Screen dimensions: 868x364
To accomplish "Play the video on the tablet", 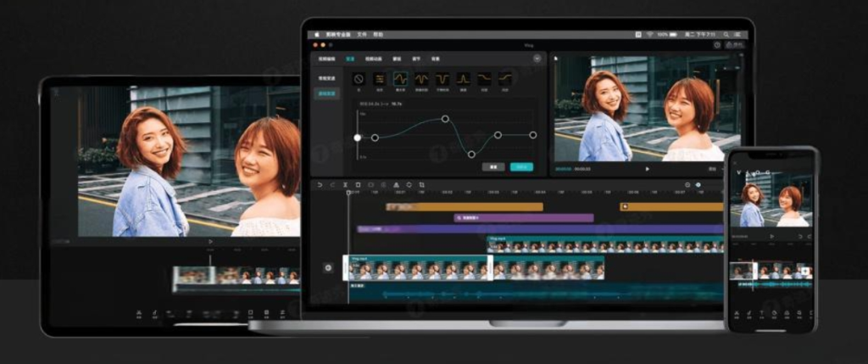I will (x=210, y=242).
